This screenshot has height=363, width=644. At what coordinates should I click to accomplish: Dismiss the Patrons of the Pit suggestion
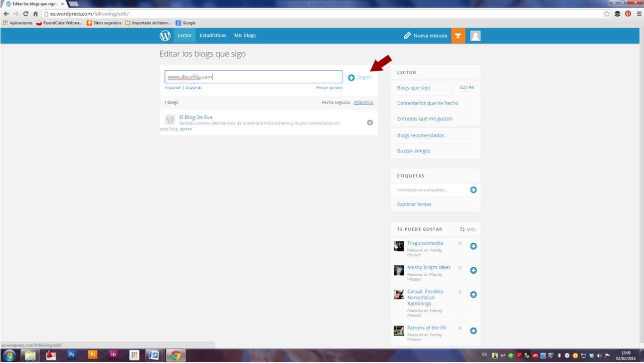(460, 328)
